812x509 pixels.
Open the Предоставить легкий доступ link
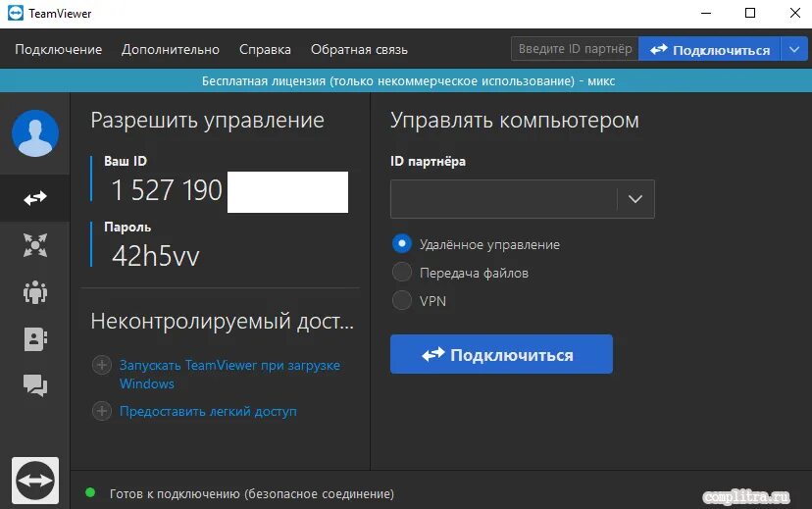tap(208, 411)
